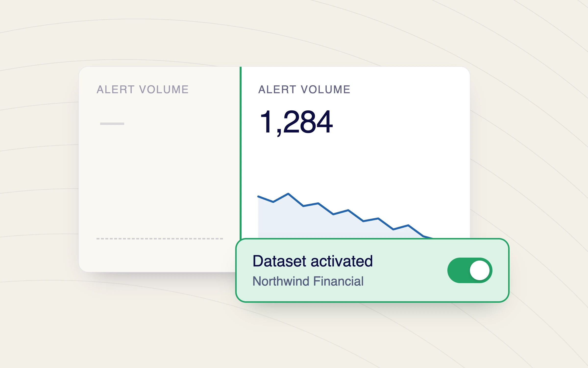588x368 pixels.
Task: Click the grey dash placeholder value
Action: [x=112, y=124]
